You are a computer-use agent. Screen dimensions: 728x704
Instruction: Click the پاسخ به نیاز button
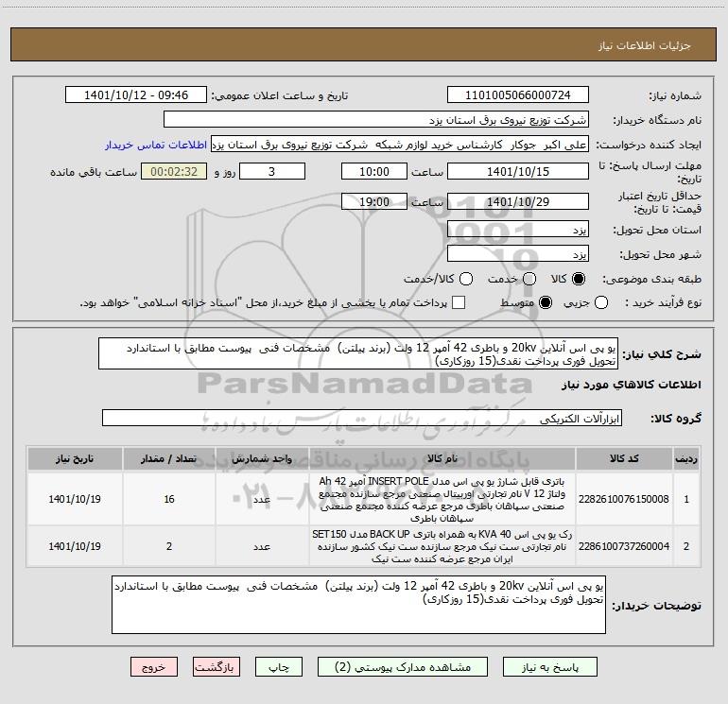point(550,667)
